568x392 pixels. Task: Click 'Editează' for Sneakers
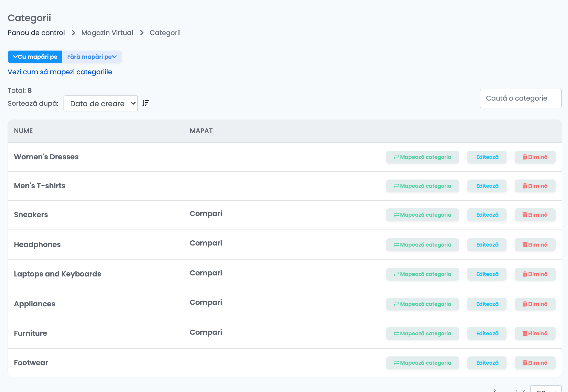coord(487,215)
